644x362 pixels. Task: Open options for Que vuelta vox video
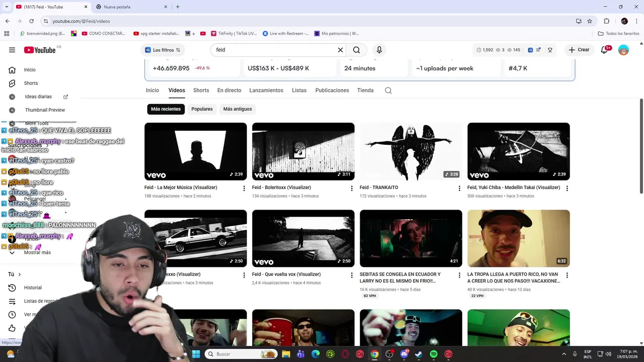(352, 275)
